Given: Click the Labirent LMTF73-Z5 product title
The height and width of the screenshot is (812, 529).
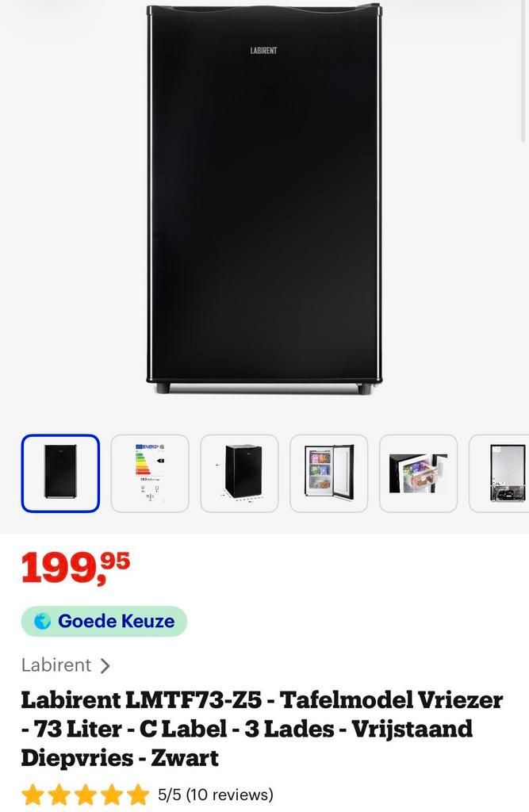Looking at the screenshot, I should [263, 729].
